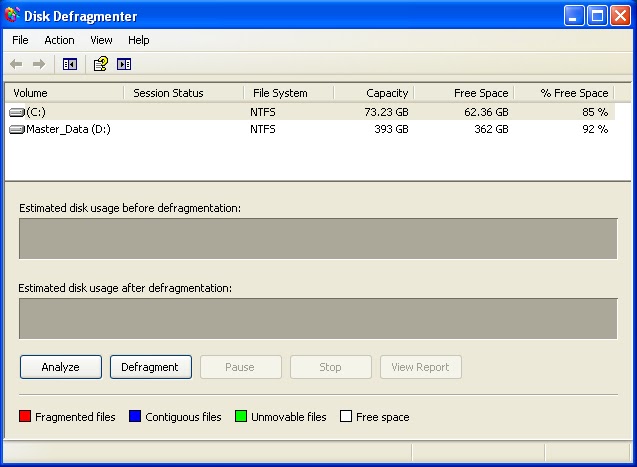Image resolution: width=637 pixels, height=467 pixels.
Task: Sort by % Free Space column header
Action: (564, 93)
